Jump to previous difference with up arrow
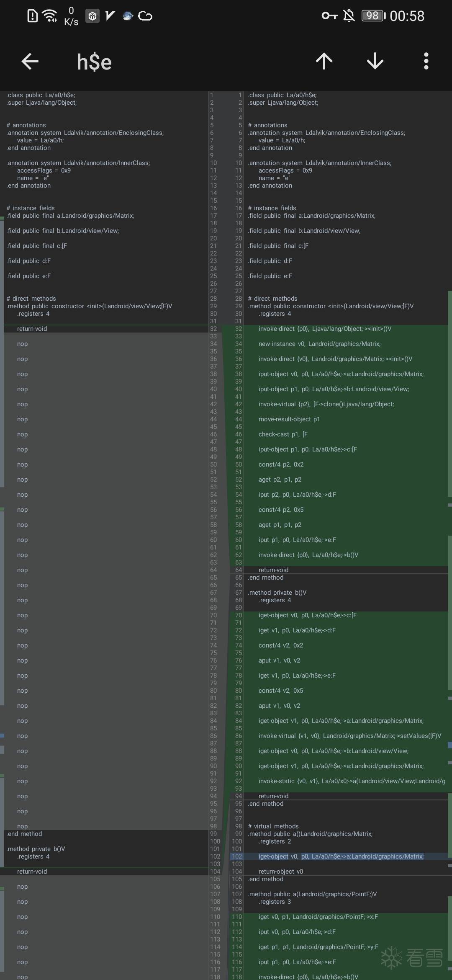452x980 pixels. (324, 62)
